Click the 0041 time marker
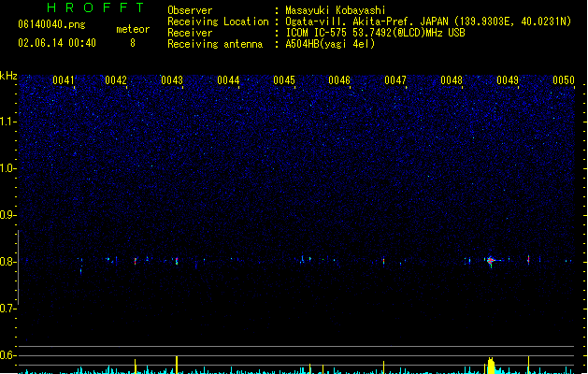 (x=63, y=80)
